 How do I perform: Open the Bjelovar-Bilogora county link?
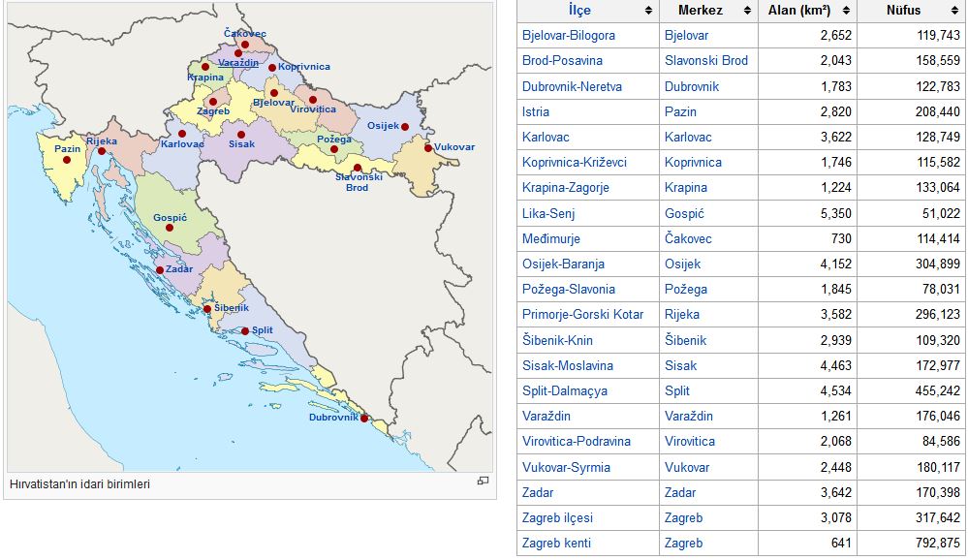(568, 36)
